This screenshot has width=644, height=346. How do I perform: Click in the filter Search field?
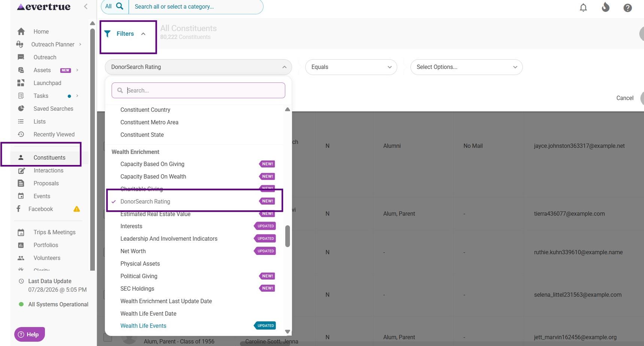(x=198, y=90)
